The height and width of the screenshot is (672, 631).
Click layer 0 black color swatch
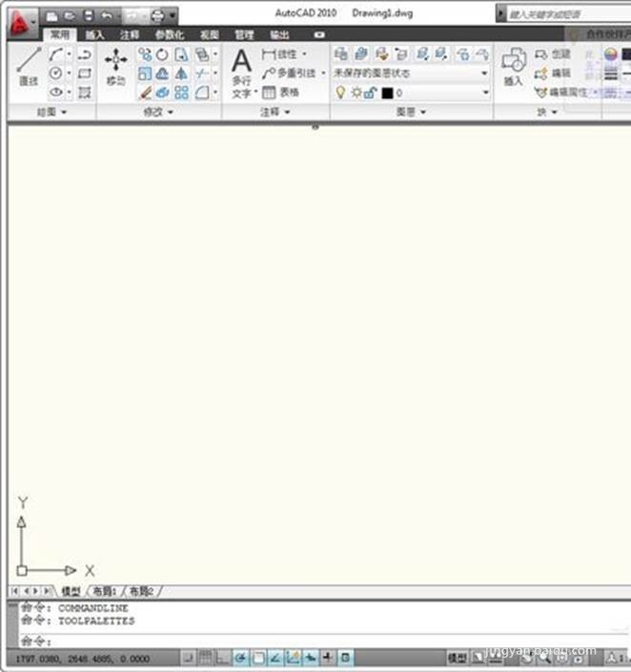click(387, 93)
